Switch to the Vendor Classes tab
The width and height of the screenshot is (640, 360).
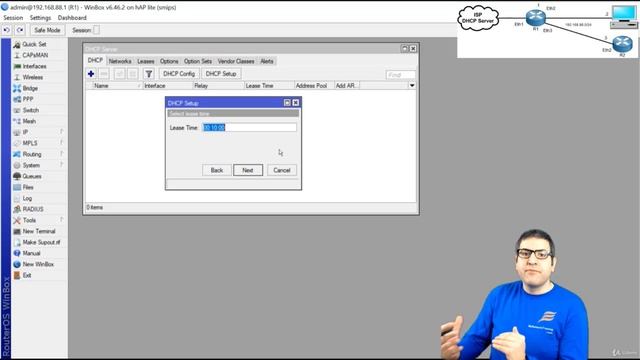[x=236, y=61]
